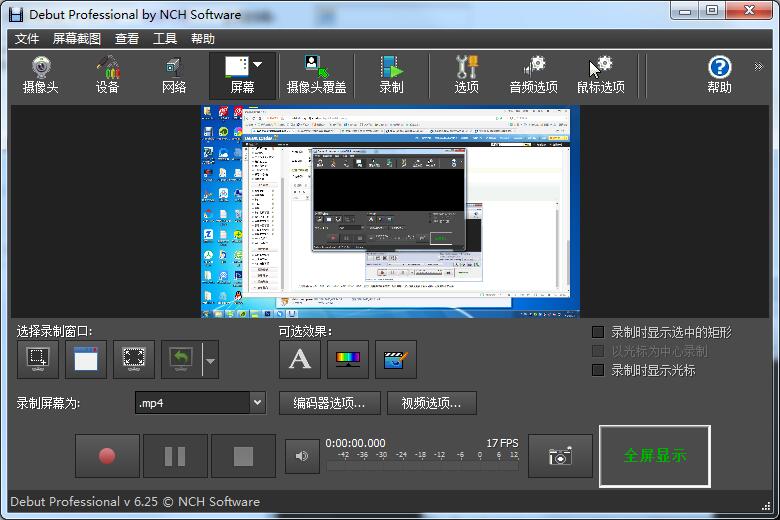Open the 鼠标选项 mouse options
Image resolution: width=780 pixels, height=520 pixels.
tap(600, 75)
